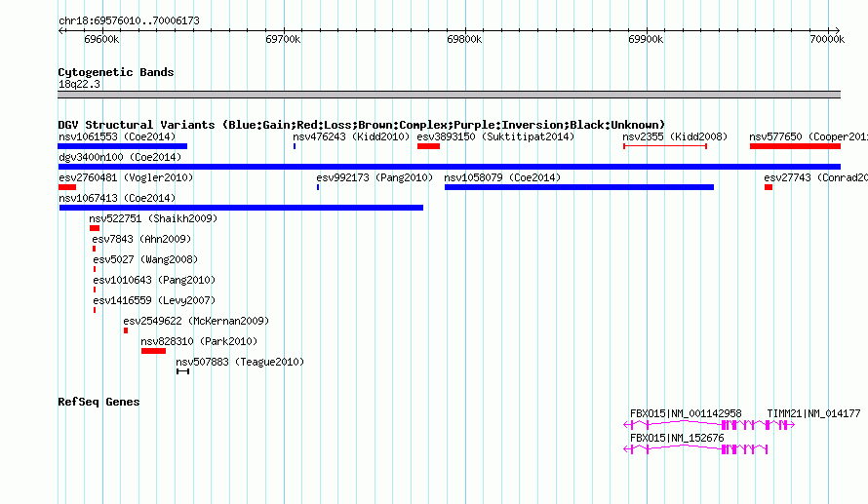Click the nsv1067413 long blue bar
Screen dimensions: 868x504
241,208
